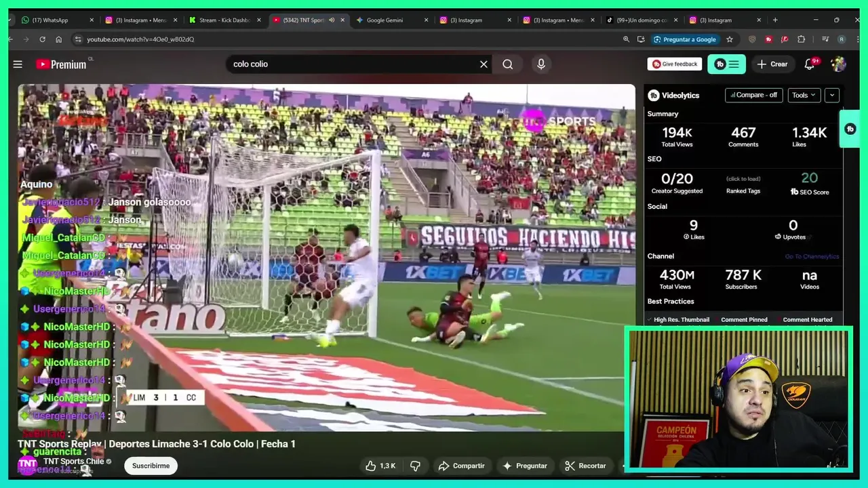Click the cast/install icon in address bar
Viewport: 868px width, 488px height.
point(641,39)
